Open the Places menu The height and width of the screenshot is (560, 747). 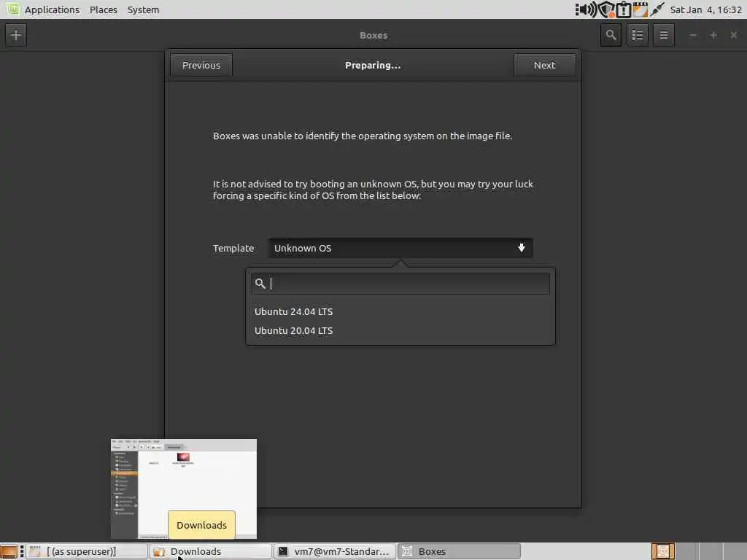pyautogui.click(x=104, y=9)
